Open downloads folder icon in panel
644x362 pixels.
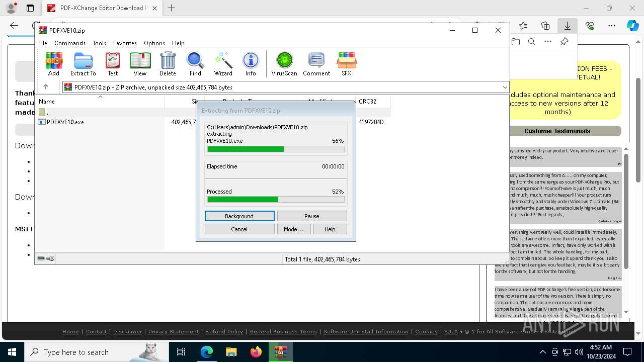click(516, 42)
